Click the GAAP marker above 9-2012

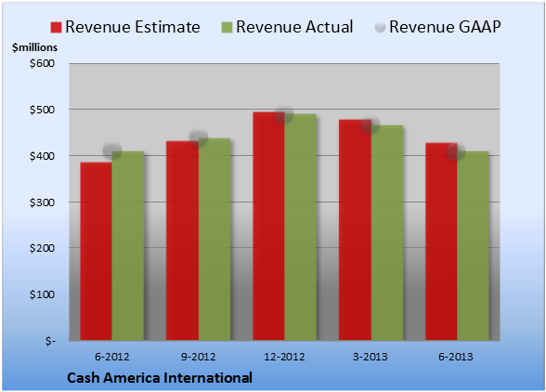pyautogui.click(x=199, y=137)
